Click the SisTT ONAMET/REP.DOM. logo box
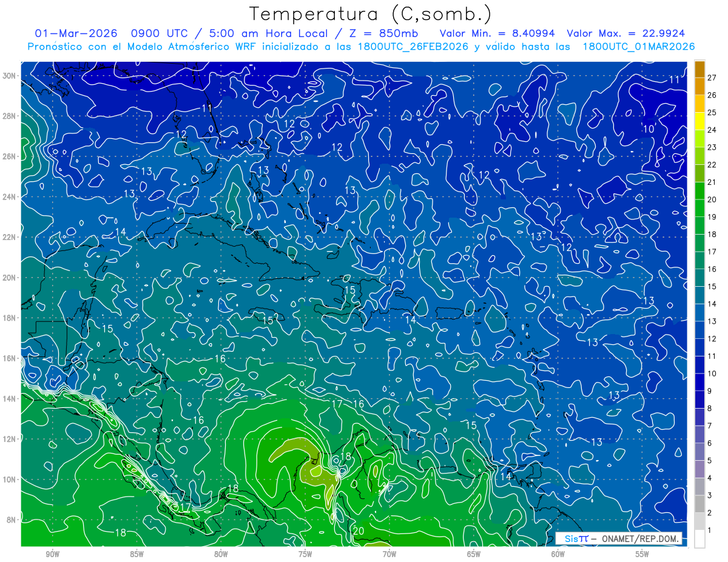The height and width of the screenshot is (562, 728). click(618, 538)
